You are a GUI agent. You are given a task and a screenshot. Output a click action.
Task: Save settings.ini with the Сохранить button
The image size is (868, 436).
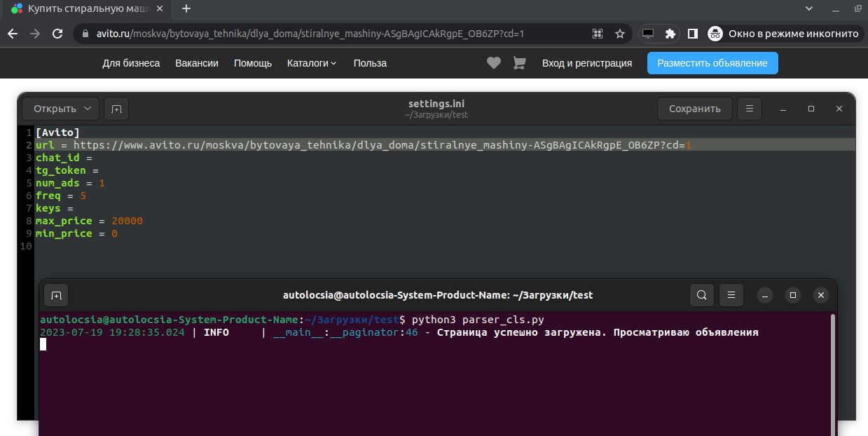pos(694,109)
